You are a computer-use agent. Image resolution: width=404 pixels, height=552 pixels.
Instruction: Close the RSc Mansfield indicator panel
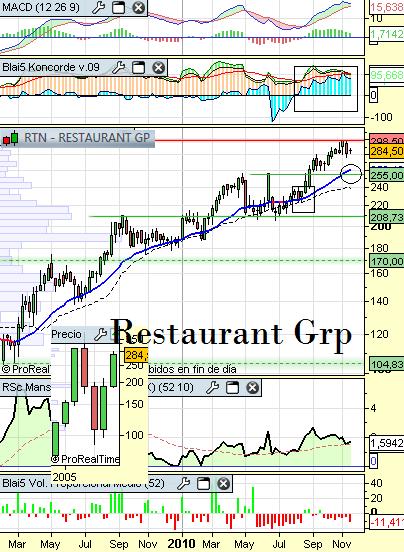pos(252,388)
